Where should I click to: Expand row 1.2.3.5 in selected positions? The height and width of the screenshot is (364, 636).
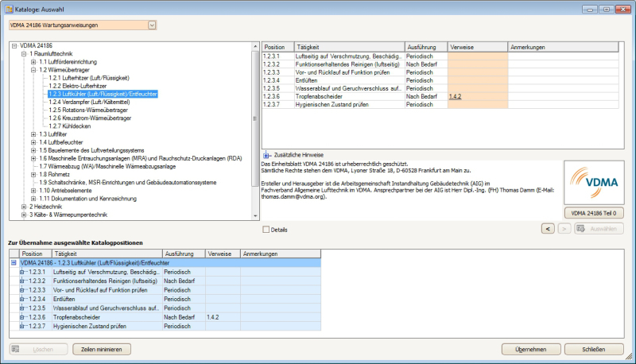point(22,308)
